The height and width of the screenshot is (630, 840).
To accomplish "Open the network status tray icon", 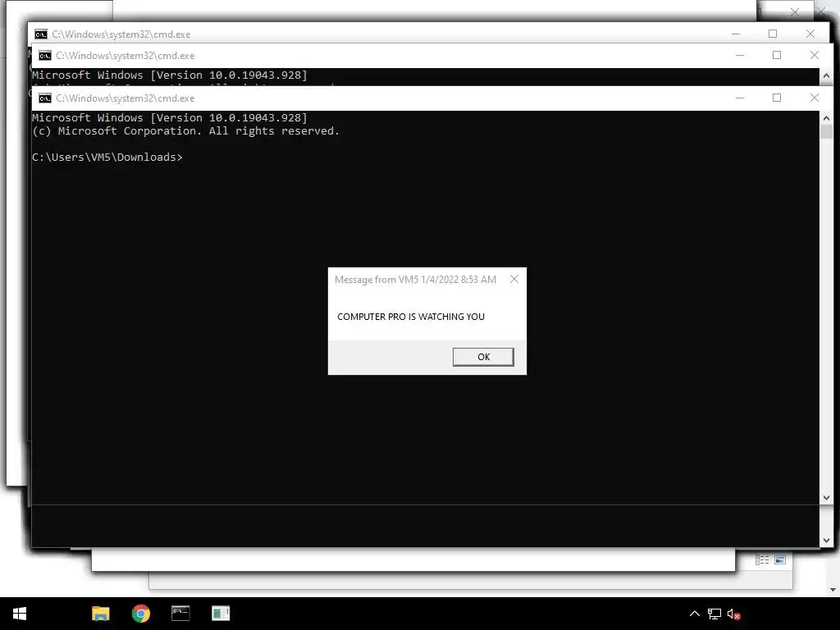I will pyautogui.click(x=714, y=614).
